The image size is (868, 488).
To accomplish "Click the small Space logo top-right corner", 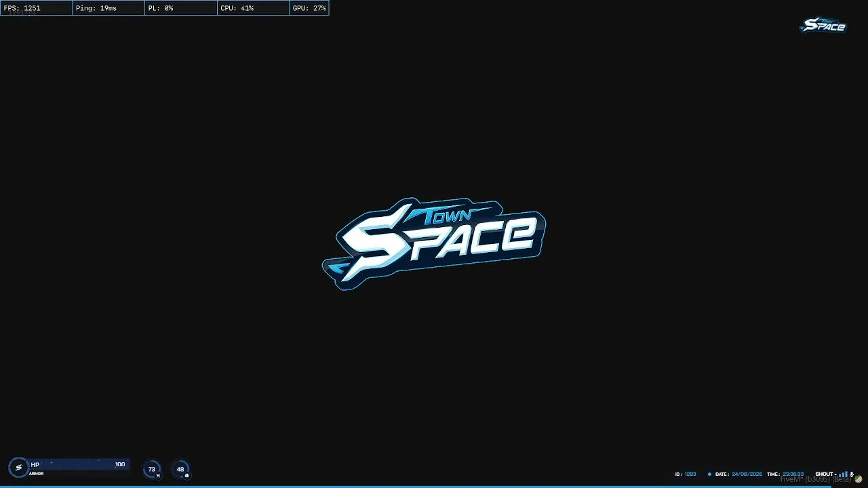I will 823,25.
